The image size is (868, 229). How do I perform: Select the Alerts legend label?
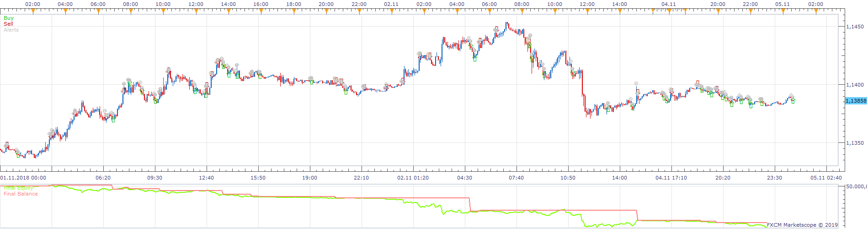click(11, 30)
